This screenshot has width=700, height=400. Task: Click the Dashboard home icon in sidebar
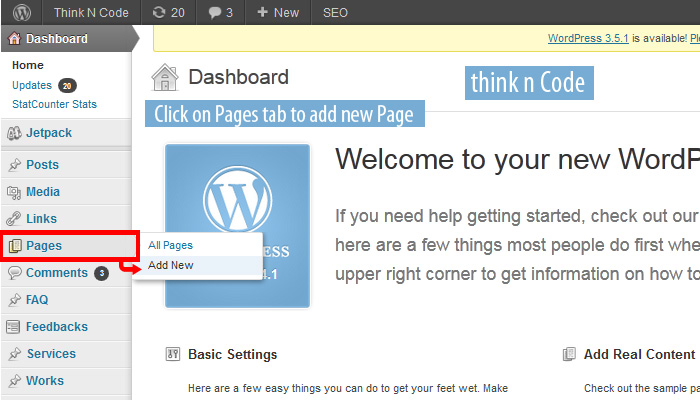[14, 38]
